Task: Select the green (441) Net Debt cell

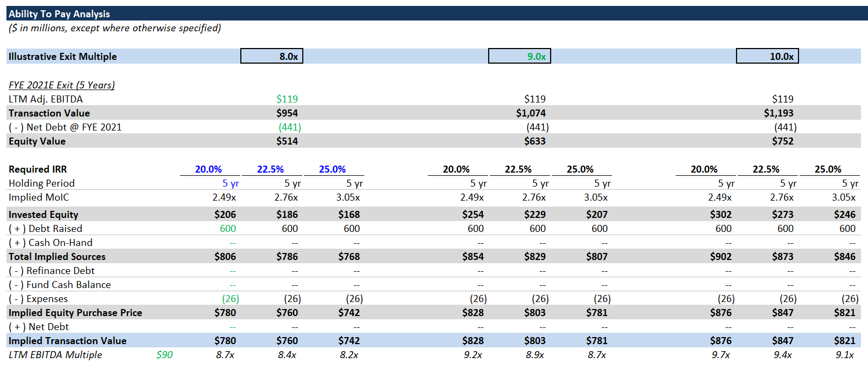Action: 289,127
